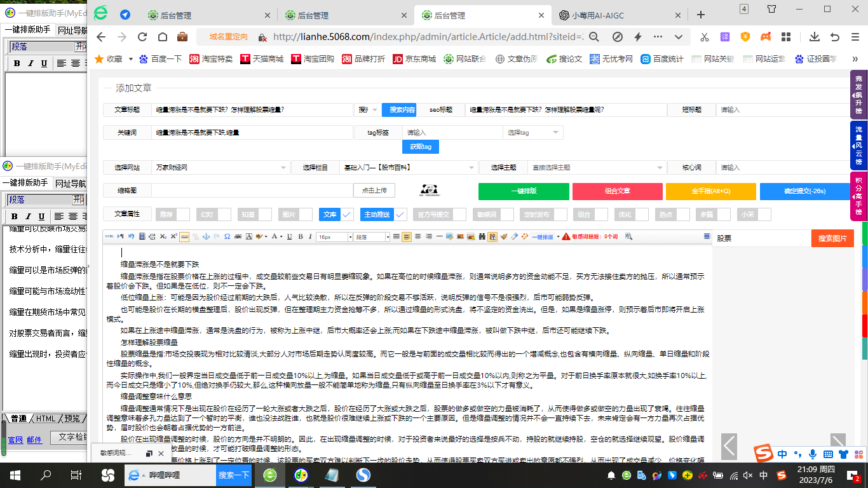Expand the 选择tag dropdown
This screenshot has width=868, height=488.
[532, 132]
